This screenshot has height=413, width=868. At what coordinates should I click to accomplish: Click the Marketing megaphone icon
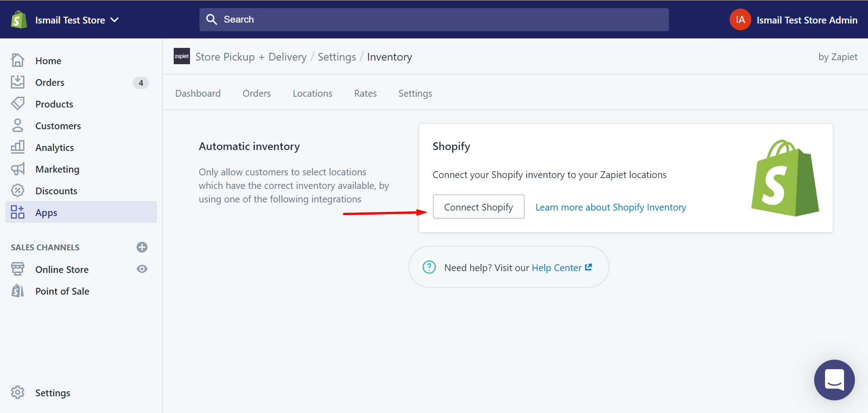18,169
